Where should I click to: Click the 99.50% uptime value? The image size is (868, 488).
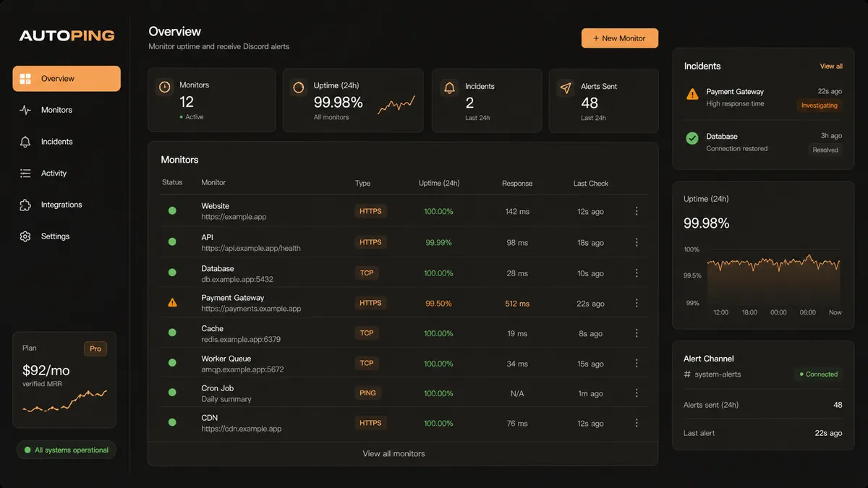[x=438, y=304]
